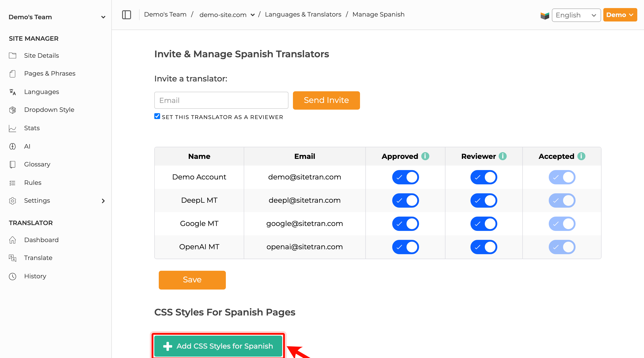The image size is (644, 358).
Task: Toggle Accepted switch for OpenAI MT
Action: pos(562,247)
